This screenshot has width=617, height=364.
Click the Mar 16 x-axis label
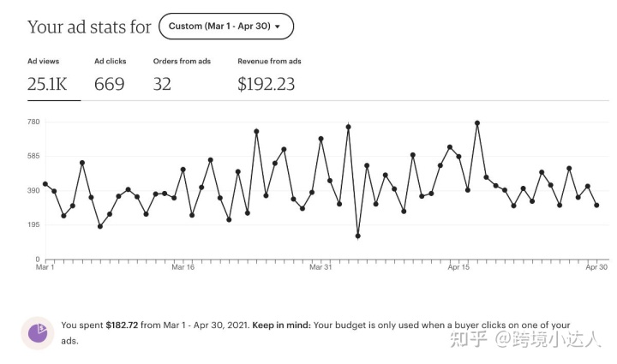click(183, 267)
